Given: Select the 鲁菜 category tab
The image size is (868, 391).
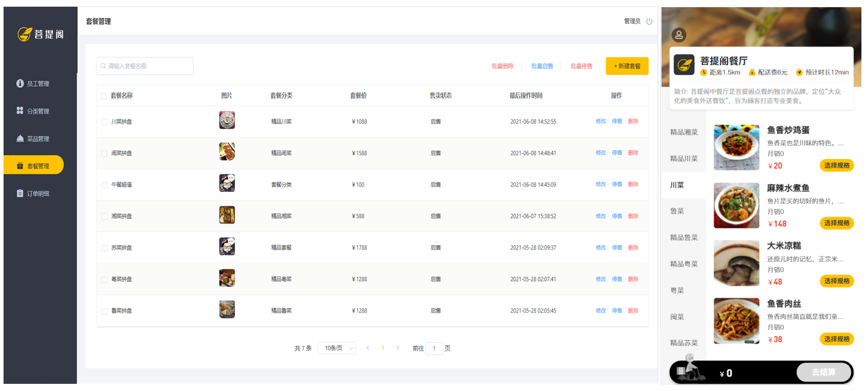Looking at the screenshot, I should click(677, 211).
